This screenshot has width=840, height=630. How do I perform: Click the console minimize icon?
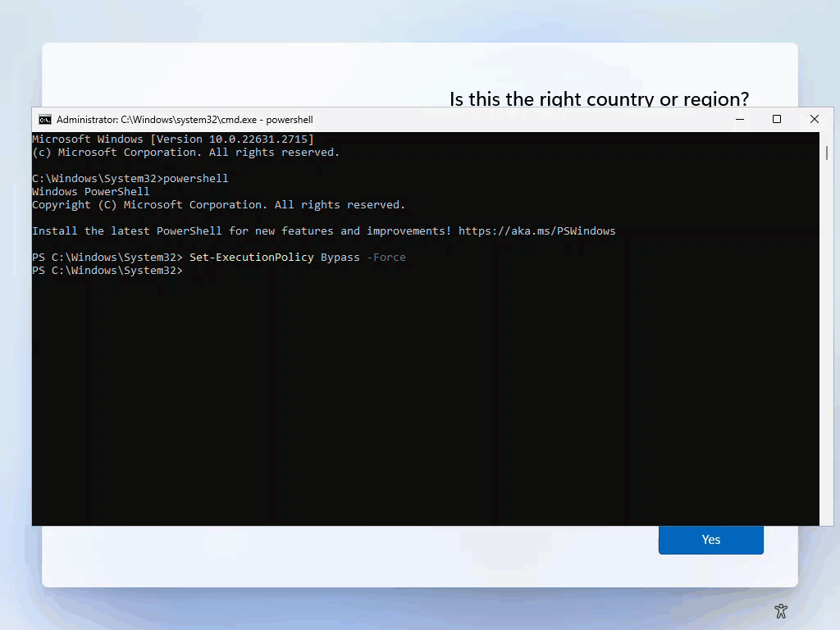click(x=739, y=120)
